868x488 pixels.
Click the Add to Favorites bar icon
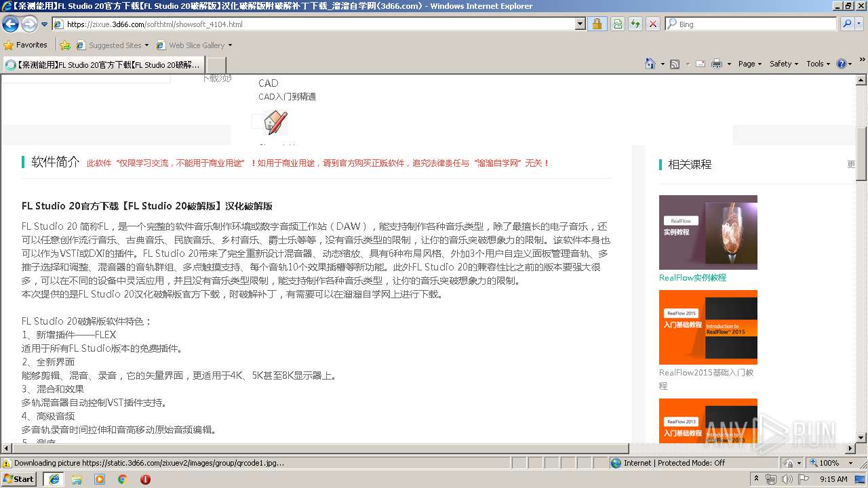pos(65,45)
